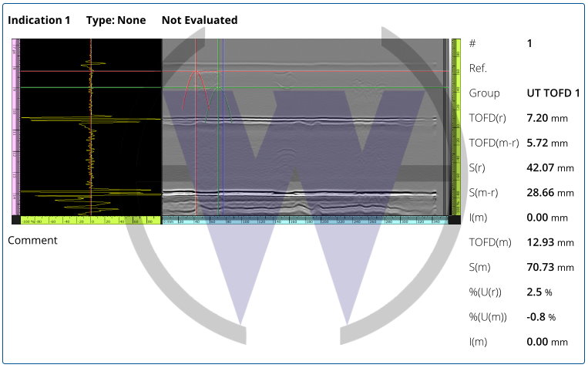Click the yellow amplitude percent ruler below A-scan
588x368 pixels.
tap(91, 221)
